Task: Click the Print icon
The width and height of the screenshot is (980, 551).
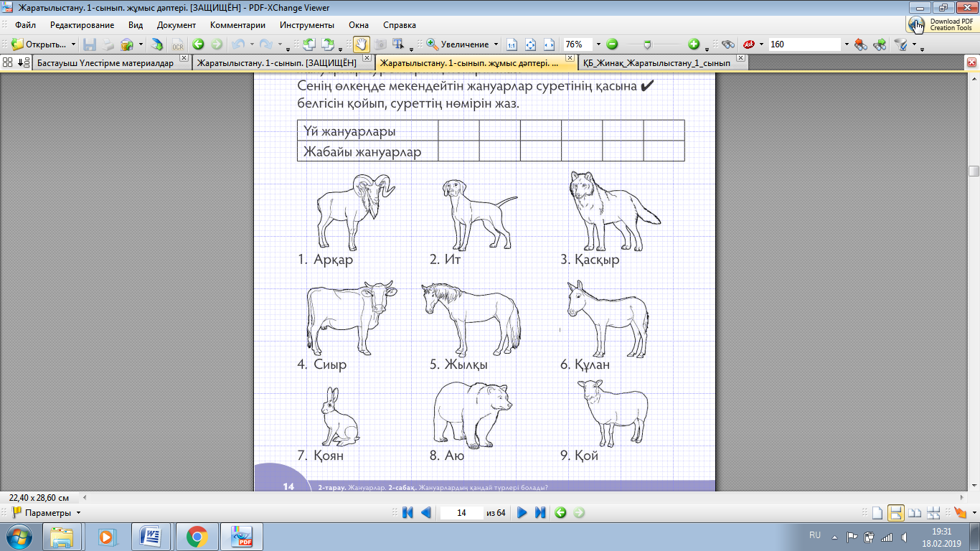Action: 108,44
